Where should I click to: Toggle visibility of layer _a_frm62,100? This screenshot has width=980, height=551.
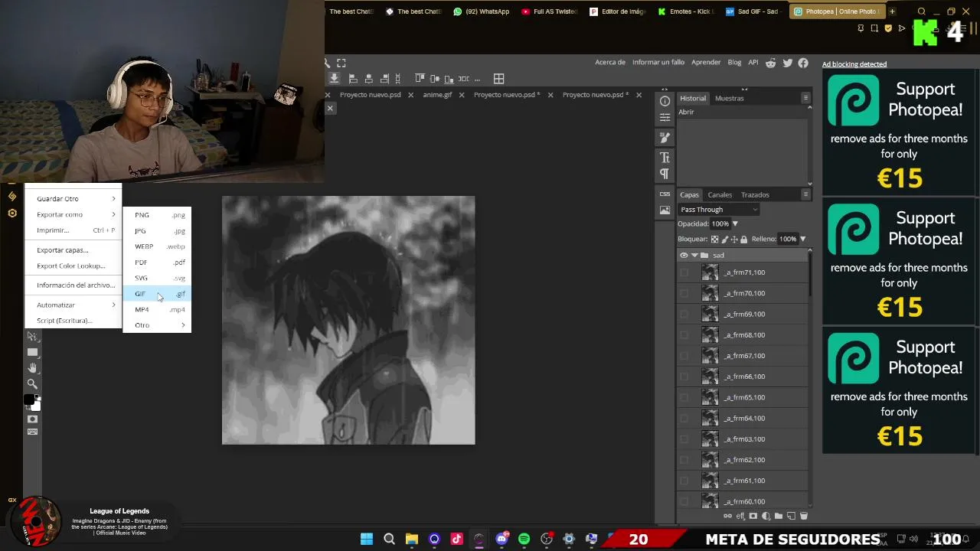[x=684, y=460]
